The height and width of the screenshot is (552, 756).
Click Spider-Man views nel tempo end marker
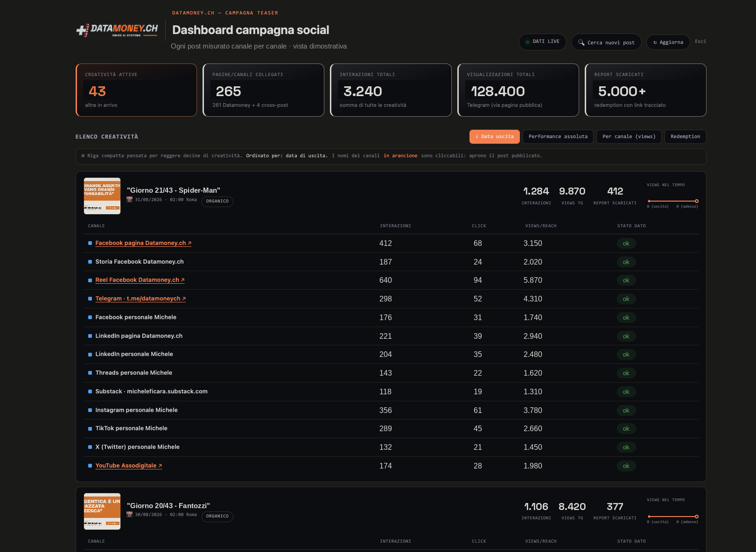[x=697, y=201]
